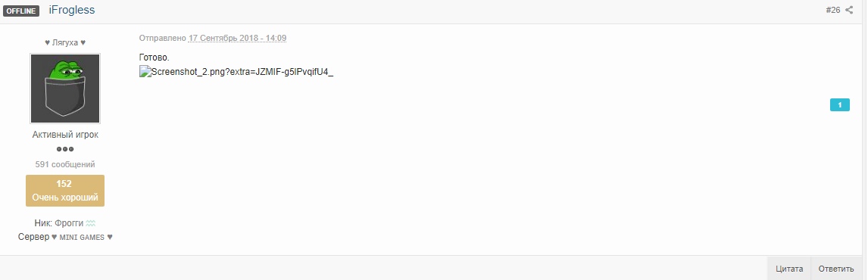Click the broken Screenshot_2.png image icon
The height and width of the screenshot is (280, 868).
(x=145, y=71)
